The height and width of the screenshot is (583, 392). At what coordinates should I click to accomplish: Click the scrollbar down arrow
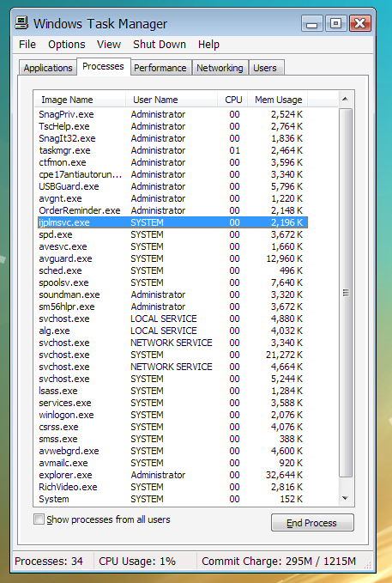tap(345, 498)
